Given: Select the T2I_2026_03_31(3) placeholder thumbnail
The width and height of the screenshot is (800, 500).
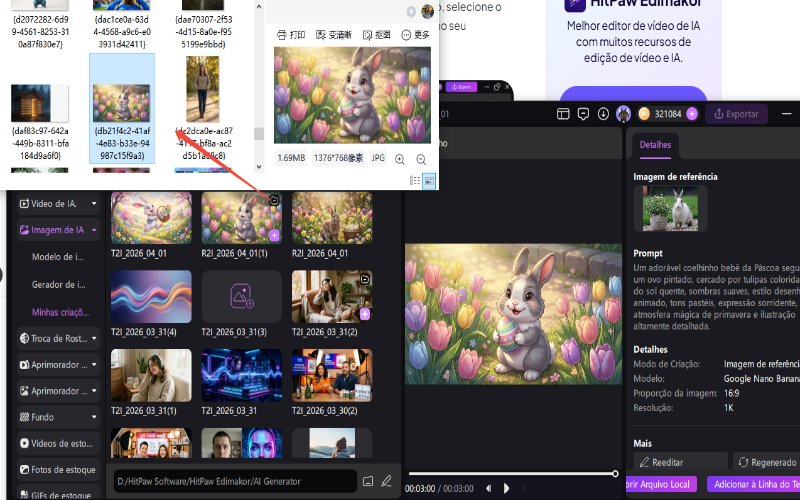Looking at the screenshot, I should pyautogui.click(x=242, y=296).
